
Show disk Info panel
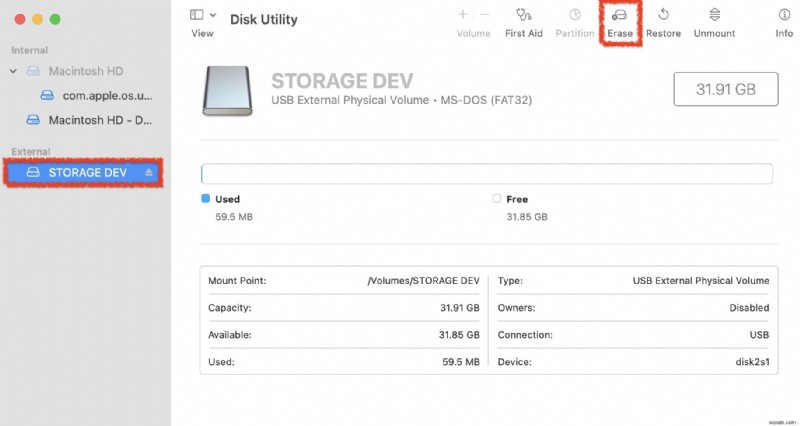point(784,16)
